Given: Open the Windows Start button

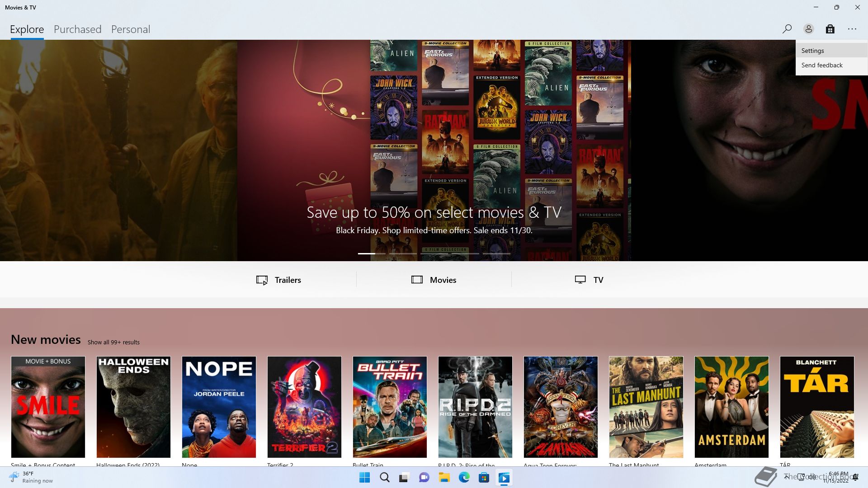Looking at the screenshot, I should coord(364,478).
